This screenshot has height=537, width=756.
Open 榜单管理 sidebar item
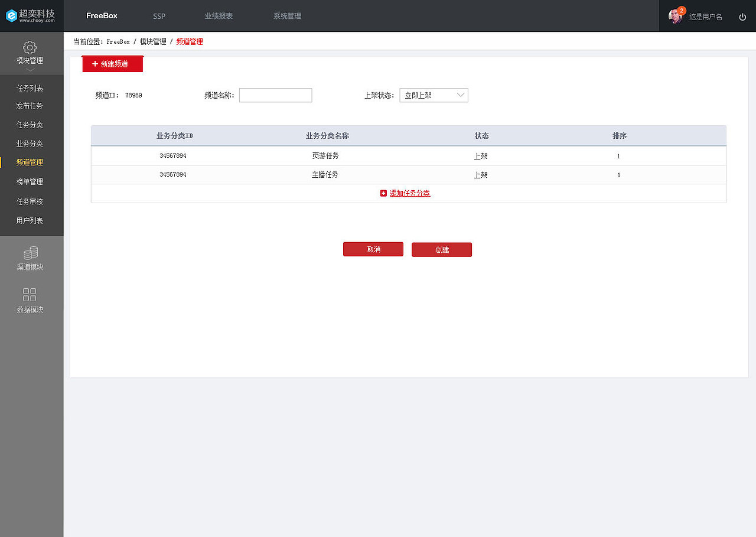[30, 182]
